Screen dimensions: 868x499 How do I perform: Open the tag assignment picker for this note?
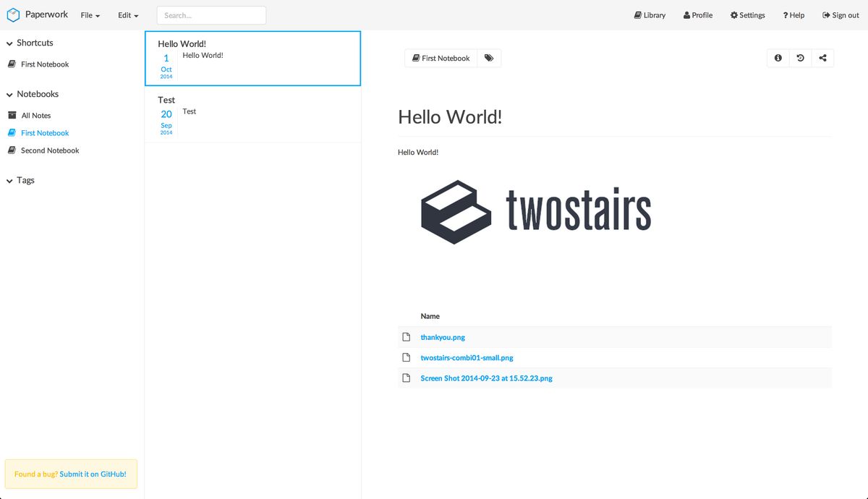tap(489, 58)
